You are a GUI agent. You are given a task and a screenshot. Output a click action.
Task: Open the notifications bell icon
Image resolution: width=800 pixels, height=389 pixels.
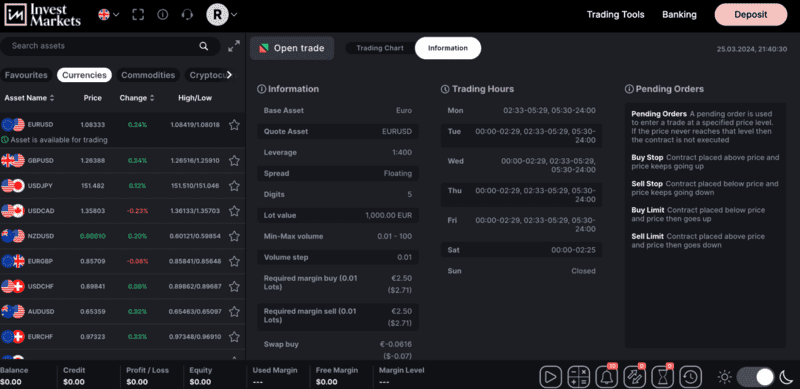point(607,377)
